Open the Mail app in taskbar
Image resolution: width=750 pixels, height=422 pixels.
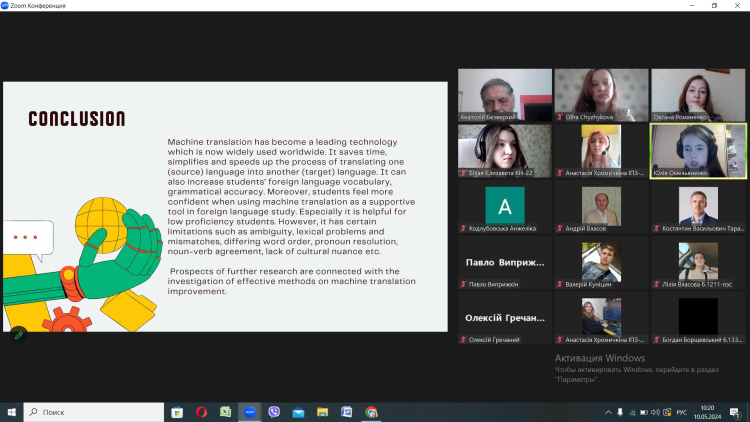(298, 412)
